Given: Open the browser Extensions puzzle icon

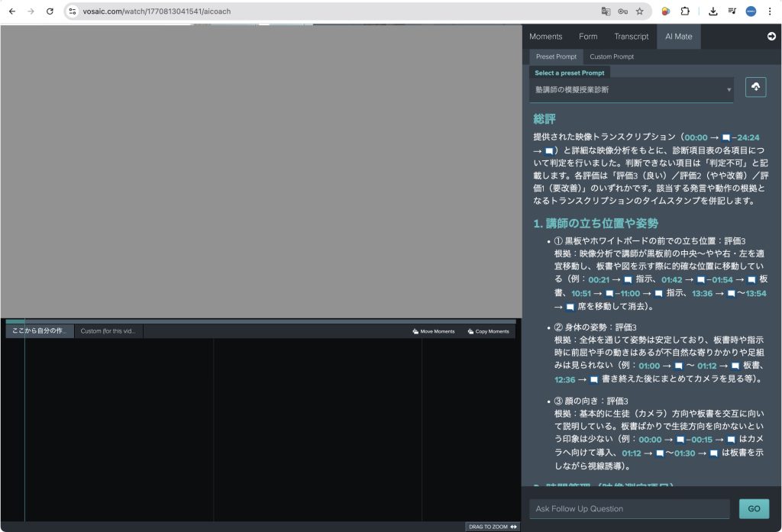Looking at the screenshot, I should 685,11.
